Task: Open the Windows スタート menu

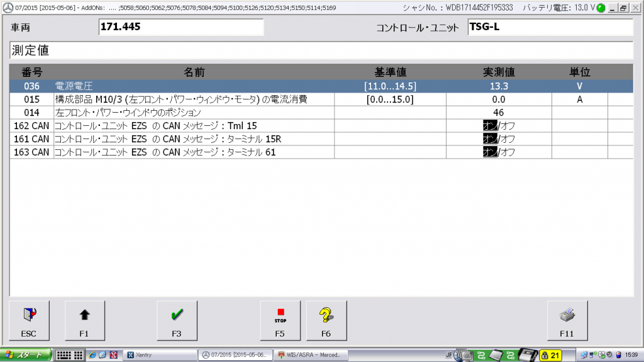Action: (x=25, y=355)
